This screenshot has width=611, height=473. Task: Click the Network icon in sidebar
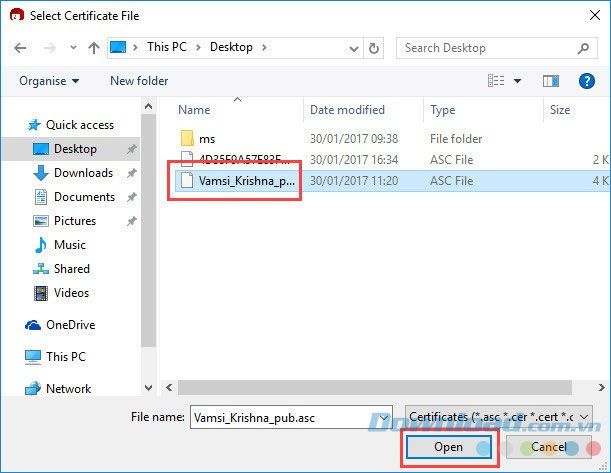(33, 388)
